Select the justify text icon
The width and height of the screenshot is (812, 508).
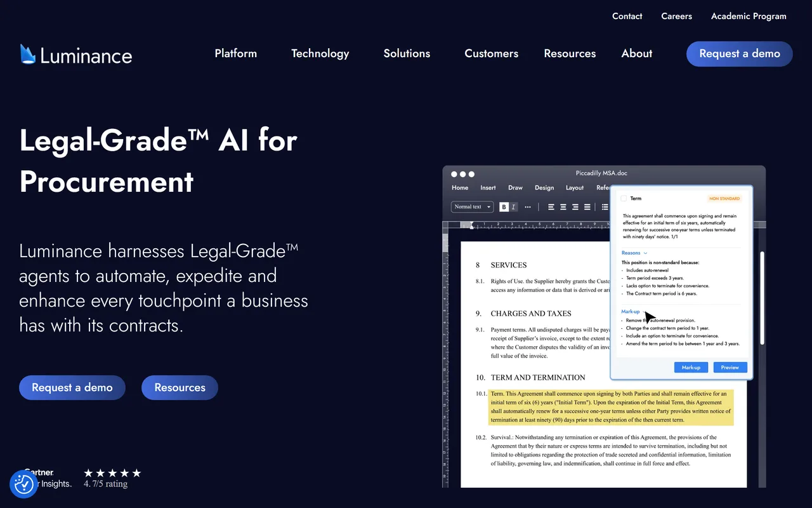(x=587, y=206)
